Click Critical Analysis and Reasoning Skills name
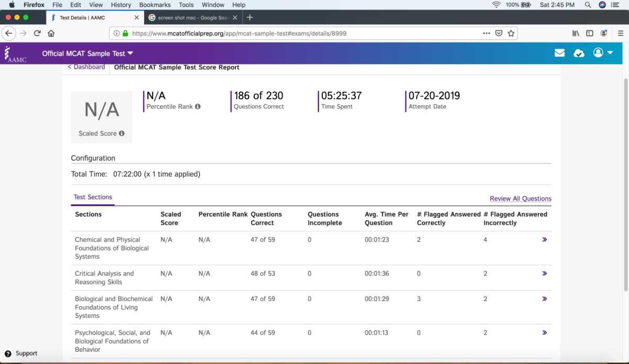 [104, 278]
